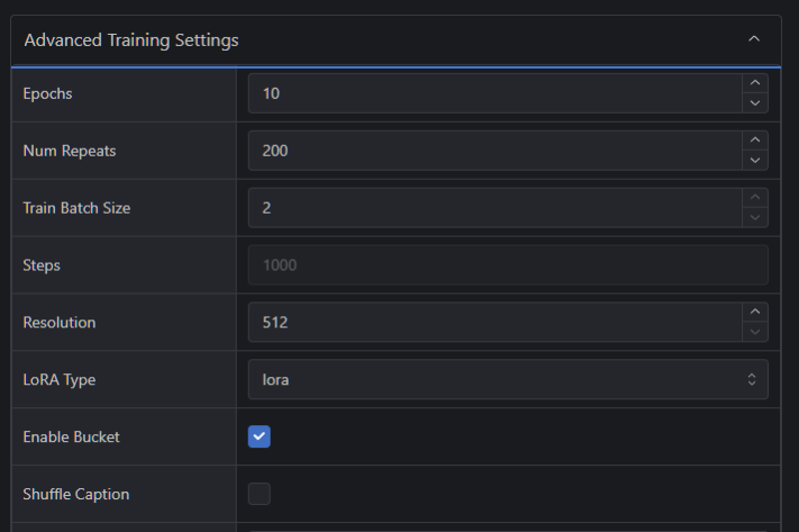
Task: Open the LoRA Type dropdown
Action: tap(508, 379)
